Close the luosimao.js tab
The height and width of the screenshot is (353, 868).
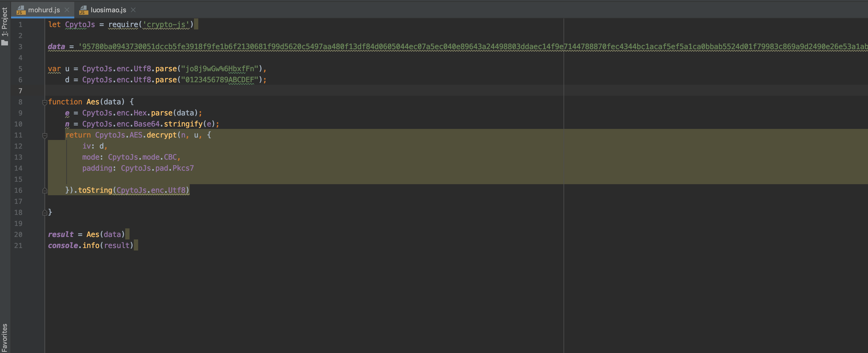[133, 10]
